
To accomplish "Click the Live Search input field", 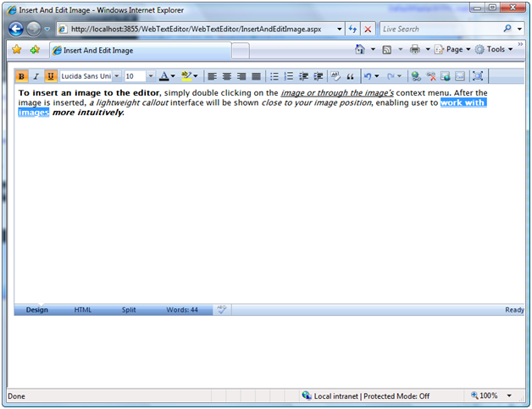I will (439, 29).
